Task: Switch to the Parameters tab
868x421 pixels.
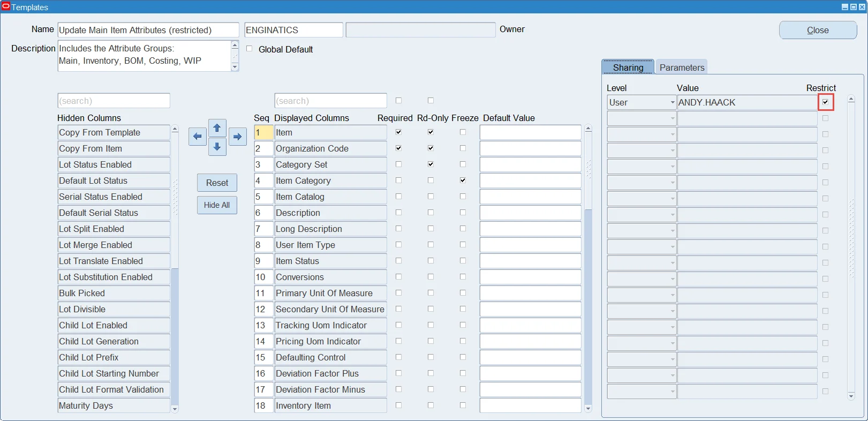Action: (682, 67)
